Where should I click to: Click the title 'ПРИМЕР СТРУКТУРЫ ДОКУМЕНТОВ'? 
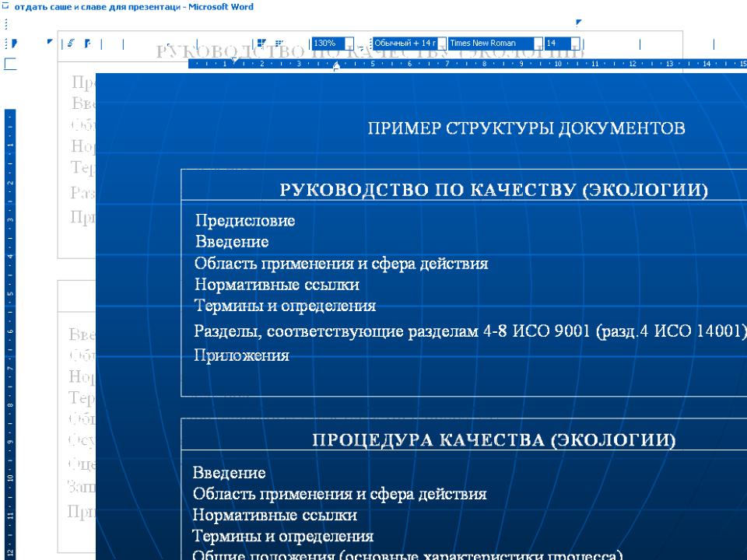(x=527, y=128)
